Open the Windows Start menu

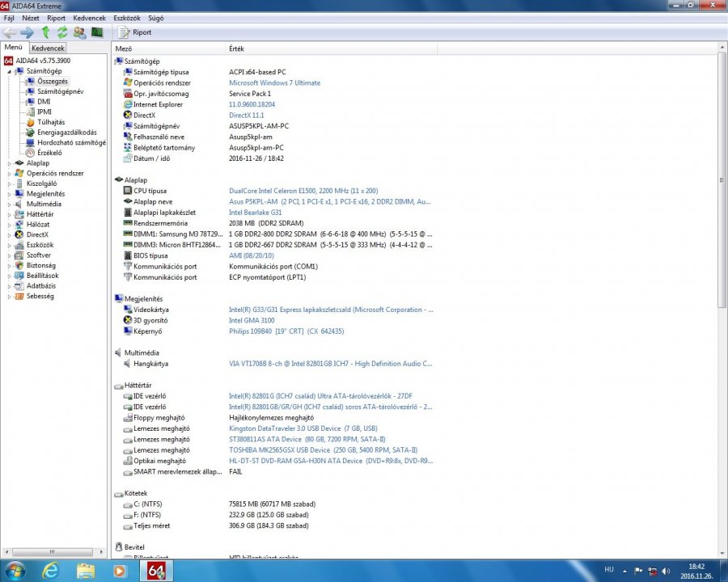14,571
